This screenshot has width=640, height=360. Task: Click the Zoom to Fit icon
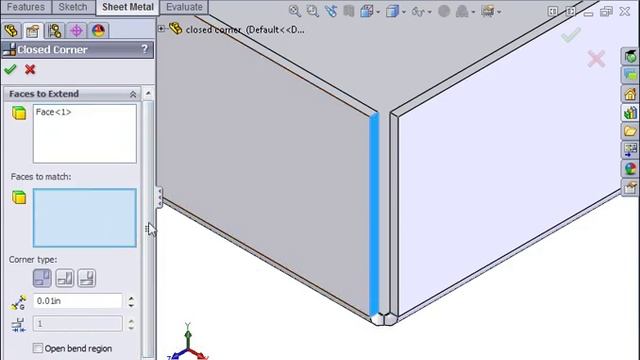point(294,11)
